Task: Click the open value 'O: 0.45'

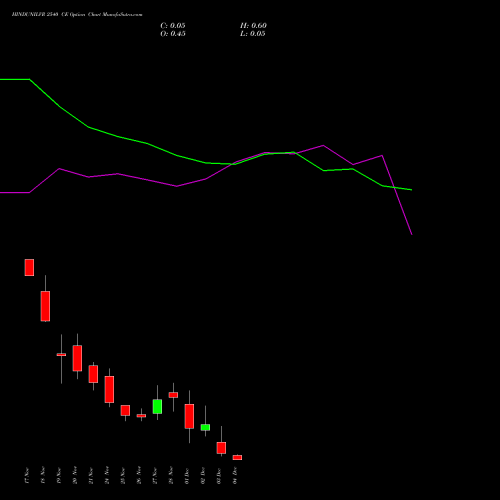Action: (173, 34)
